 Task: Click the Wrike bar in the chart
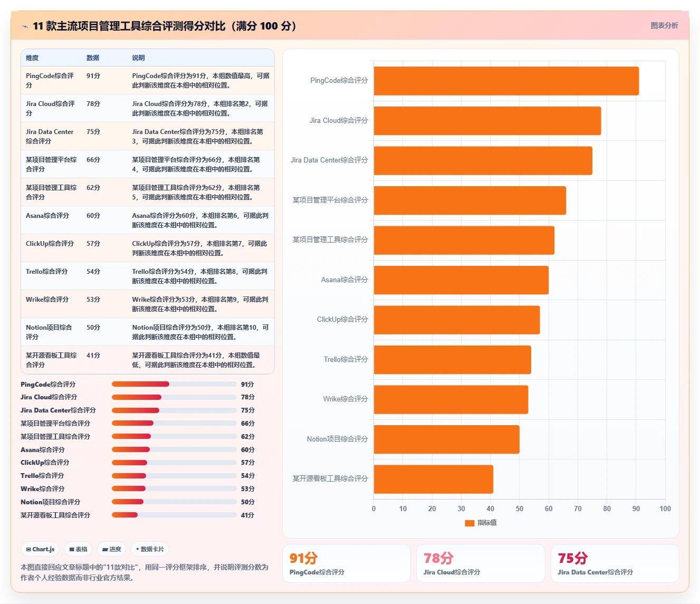click(451, 399)
